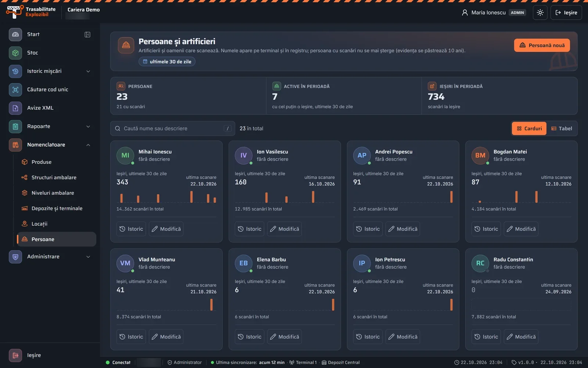Viewport: 588px width, 368px height.
Task: Switch to Tabel view
Action: pos(562,128)
